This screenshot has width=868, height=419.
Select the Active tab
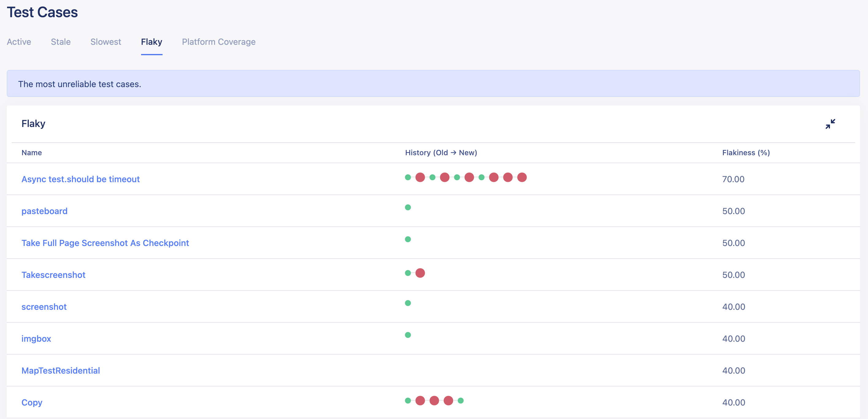pyautogui.click(x=19, y=41)
